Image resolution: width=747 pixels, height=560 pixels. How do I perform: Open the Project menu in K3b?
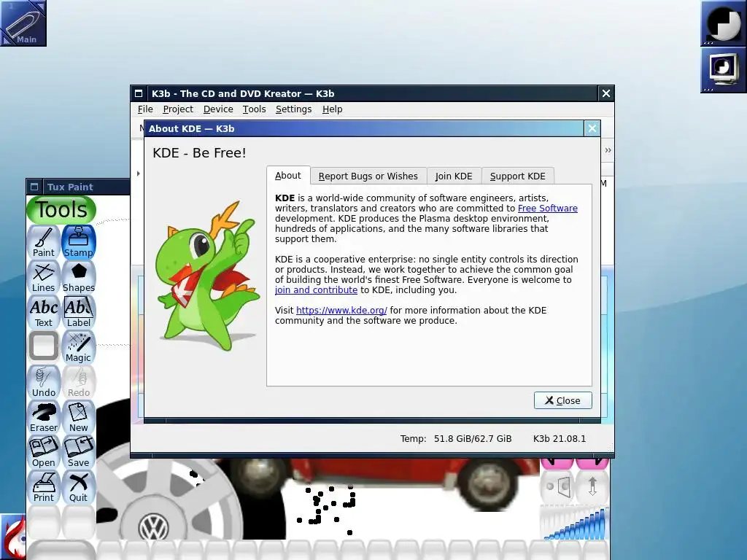click(178, 109)
